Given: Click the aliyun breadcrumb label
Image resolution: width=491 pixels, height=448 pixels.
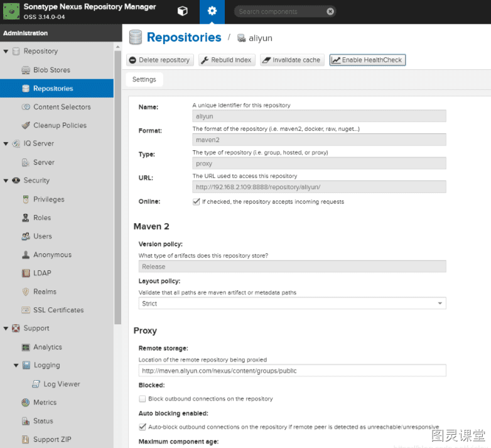Looking at the screenshot, I should pos(260,38).
